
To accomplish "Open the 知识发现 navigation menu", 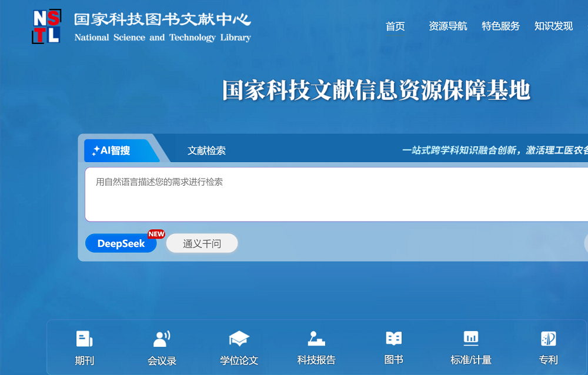I will coord(553,26).
